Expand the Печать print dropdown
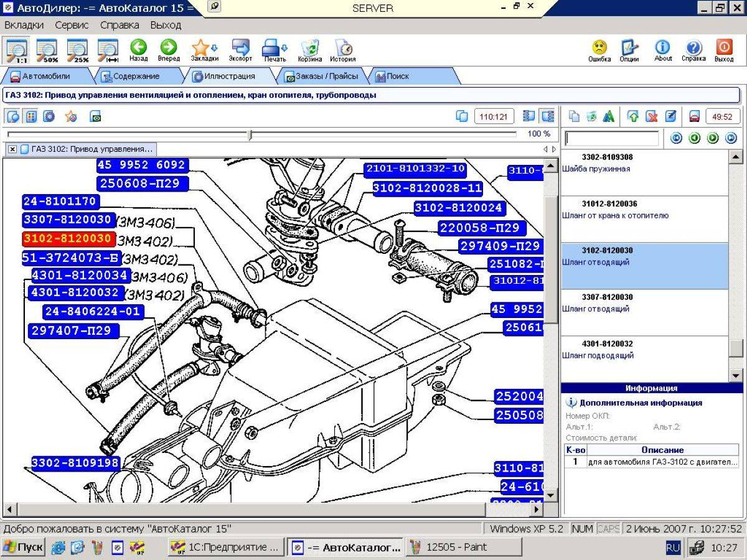This screenshot has width=747, height=560. click(x=284, y=48)
